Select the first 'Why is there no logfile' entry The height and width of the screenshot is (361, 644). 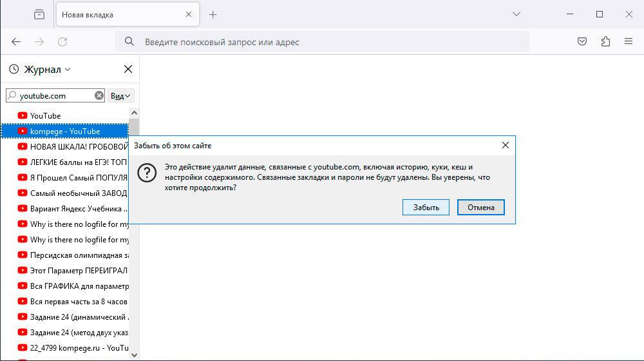(64, 224)
